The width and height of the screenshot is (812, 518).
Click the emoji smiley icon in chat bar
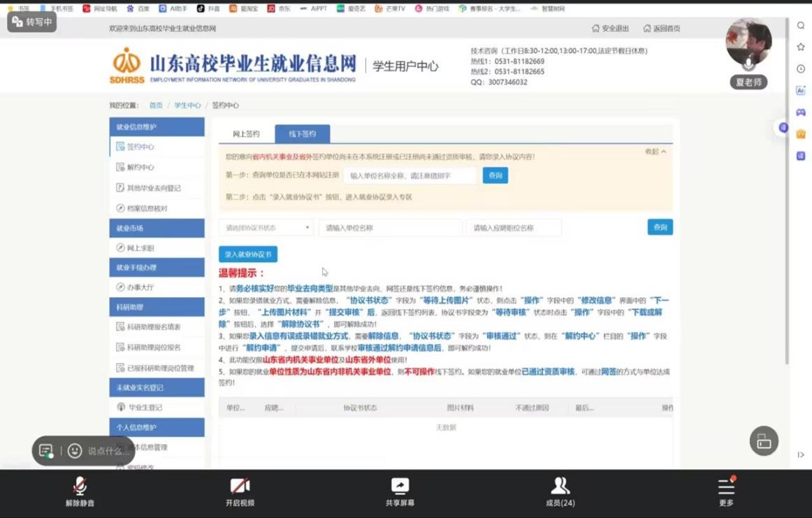[x=75, y=451]
